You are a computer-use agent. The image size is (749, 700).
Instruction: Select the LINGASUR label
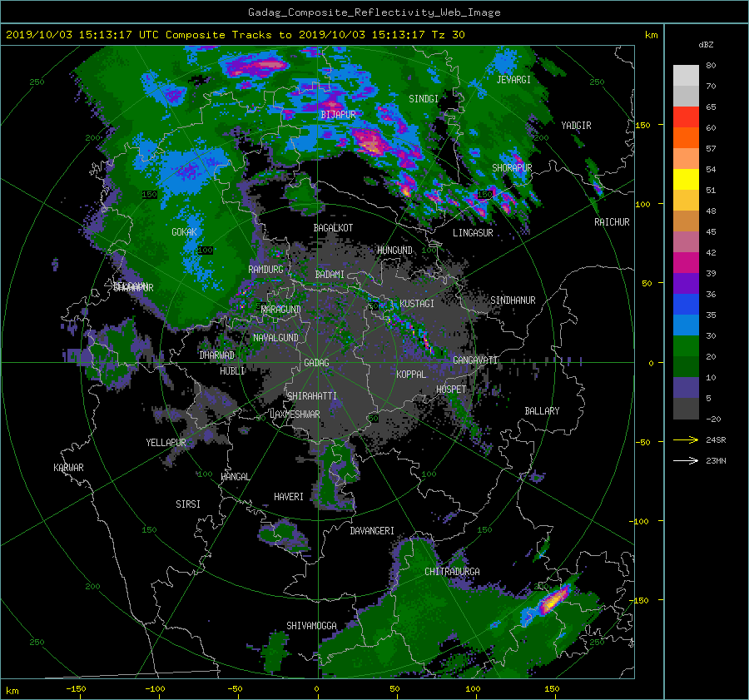pyautogui.click(x=473, y=233)
